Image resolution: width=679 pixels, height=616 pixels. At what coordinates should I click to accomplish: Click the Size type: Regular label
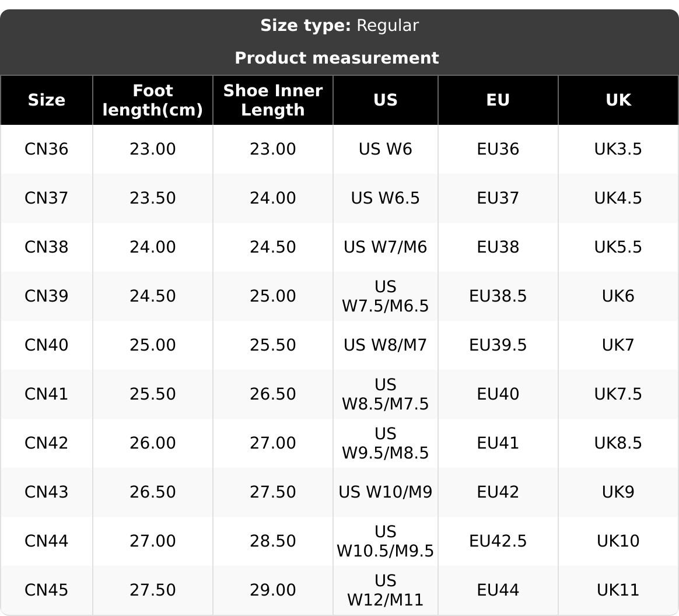pos(339,26)
